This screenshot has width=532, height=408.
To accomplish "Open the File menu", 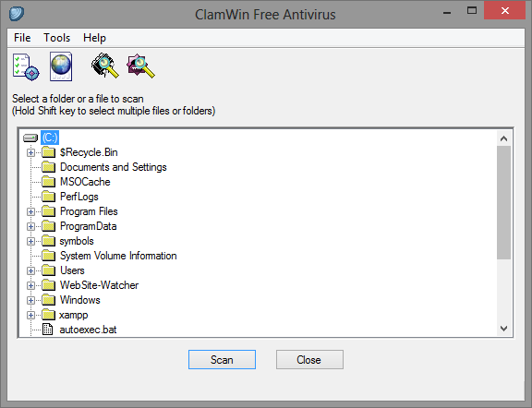I will (22, 38).
